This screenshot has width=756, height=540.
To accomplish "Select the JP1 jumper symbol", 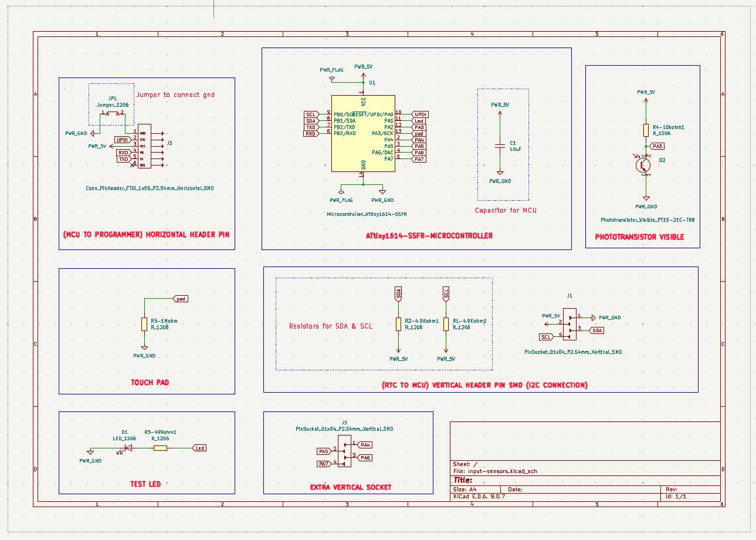I will pos(112,112).
